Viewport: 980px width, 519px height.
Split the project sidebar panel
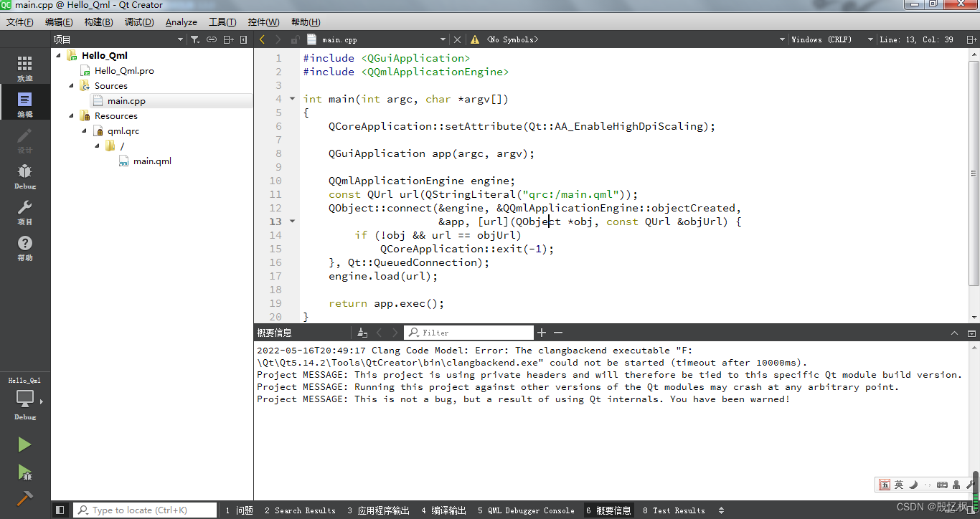coord(229,39)
